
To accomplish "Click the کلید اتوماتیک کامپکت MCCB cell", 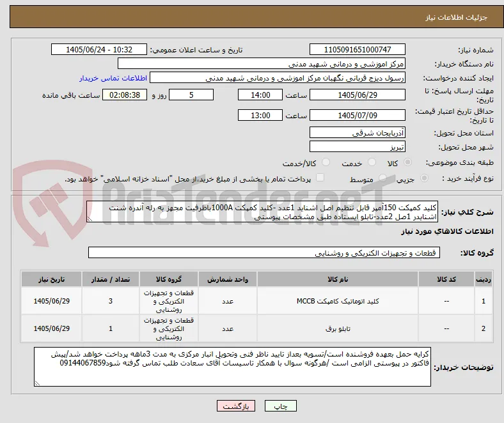I will tap(338, 301).
